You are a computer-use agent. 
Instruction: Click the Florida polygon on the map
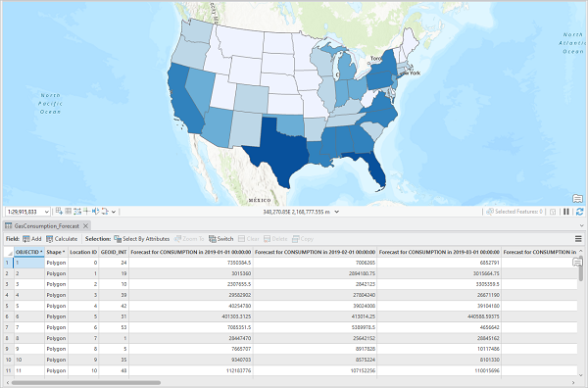click(376, 170)
